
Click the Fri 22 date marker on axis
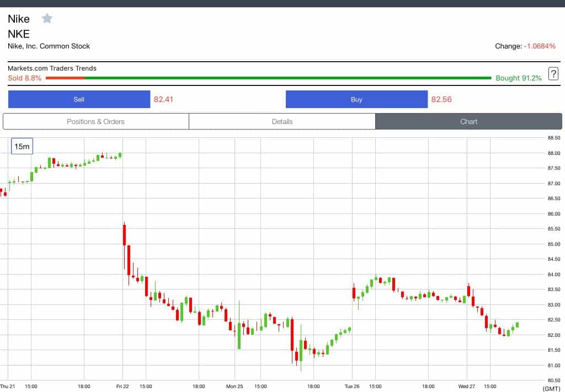click(x=122, y=386)
